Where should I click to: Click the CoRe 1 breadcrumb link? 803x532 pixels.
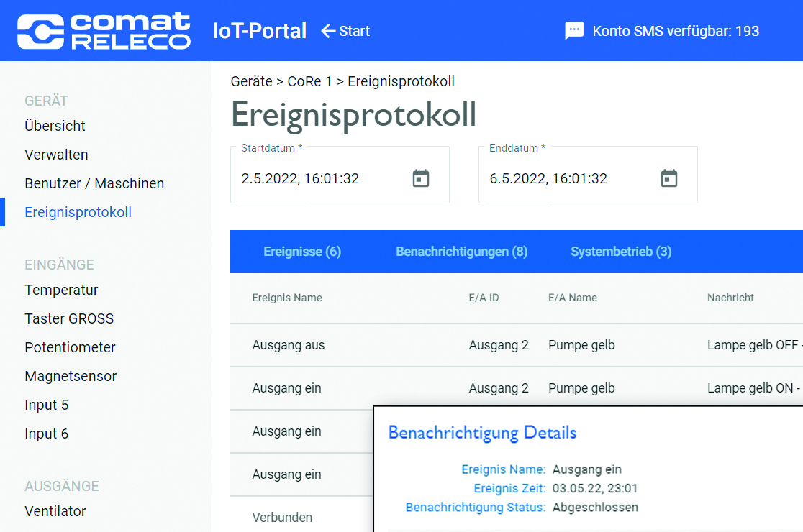pyautogui.click(x=309, y=81)
